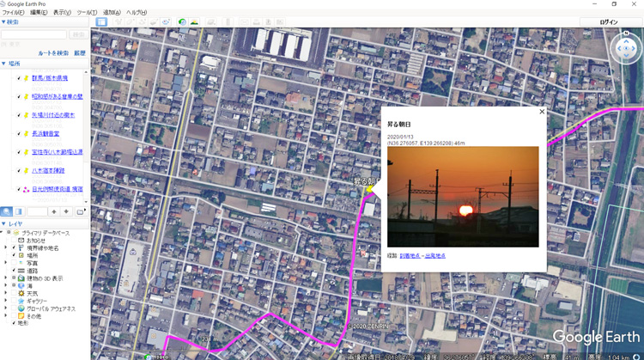Image resolution: width=644 pixels, height=360 pixels.
Task: Uncheck the 矢場川付近の樹木 placemark checkbox
Action: coord(19,115)
